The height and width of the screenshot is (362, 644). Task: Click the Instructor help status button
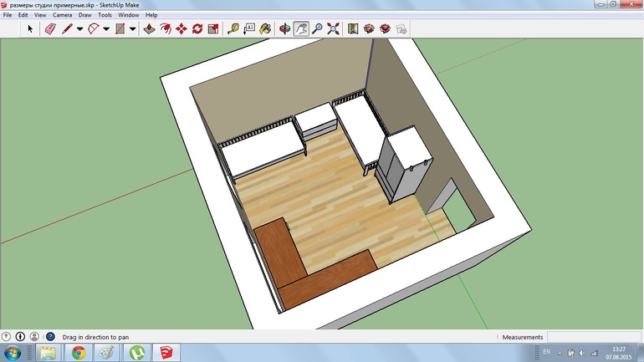(x=49, y=337)
